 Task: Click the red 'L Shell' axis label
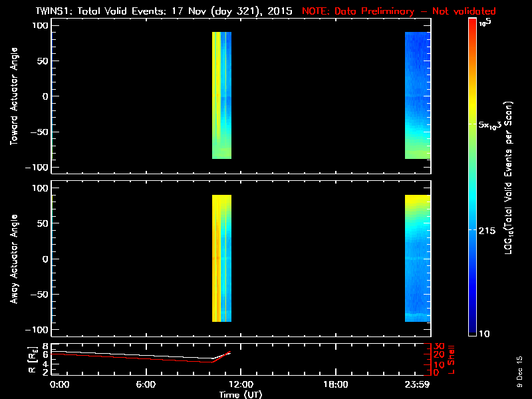coord(452,358)
